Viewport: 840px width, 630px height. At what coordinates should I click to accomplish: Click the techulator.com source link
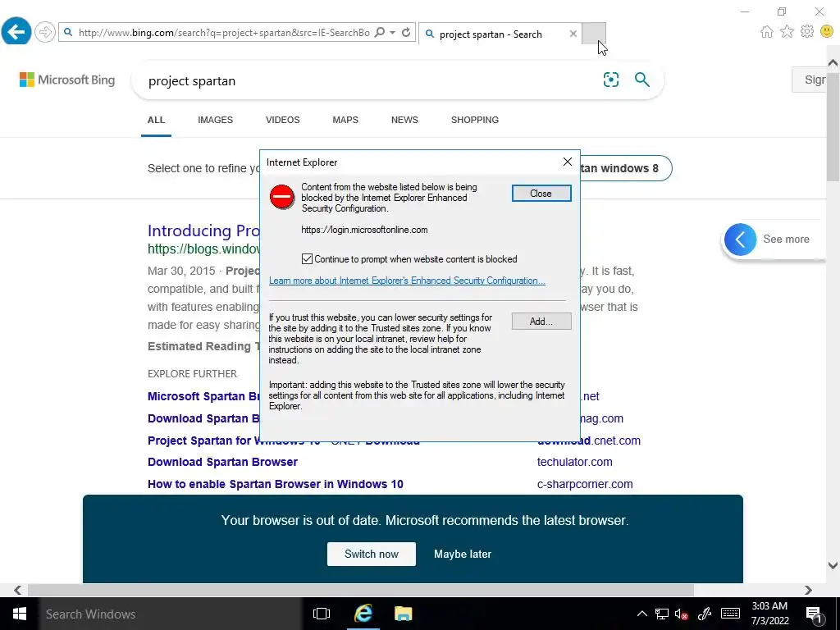pyautogui.click(x=574, y=462)
